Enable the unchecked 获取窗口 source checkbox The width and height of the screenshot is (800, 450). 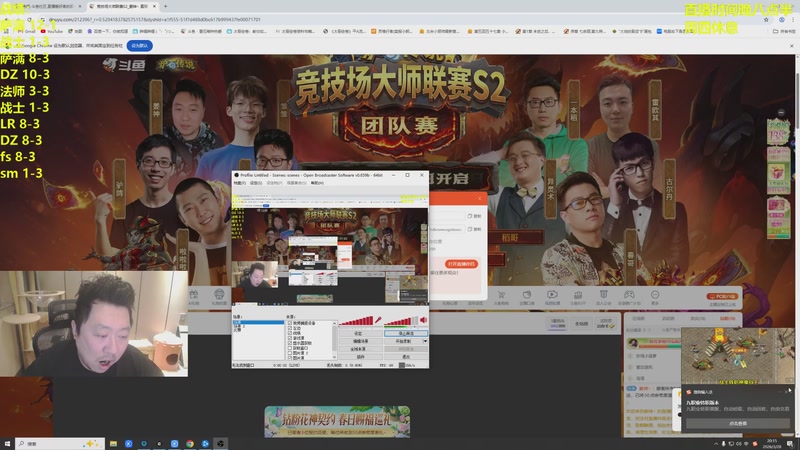coord(290,348)
